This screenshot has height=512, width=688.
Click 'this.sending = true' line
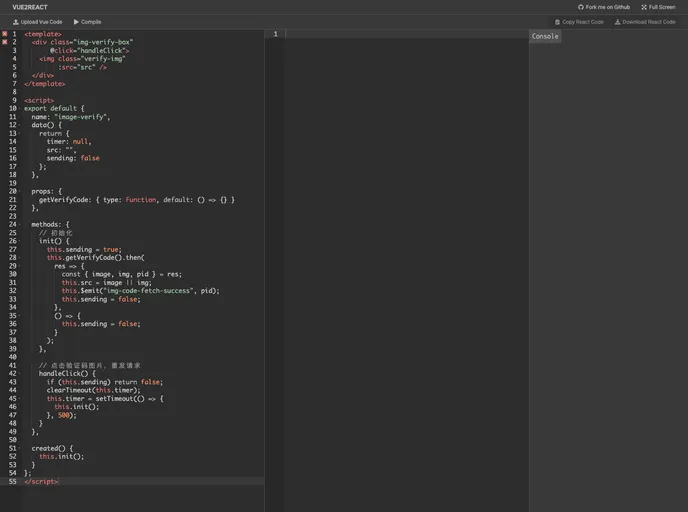coord(84,249)
